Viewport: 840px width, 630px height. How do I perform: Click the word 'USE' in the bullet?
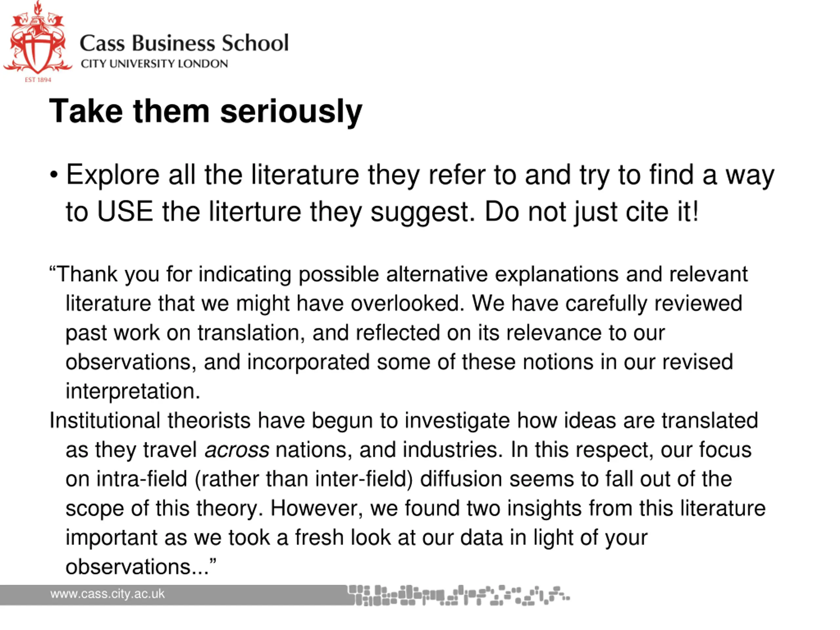click(x=125, y=211)
